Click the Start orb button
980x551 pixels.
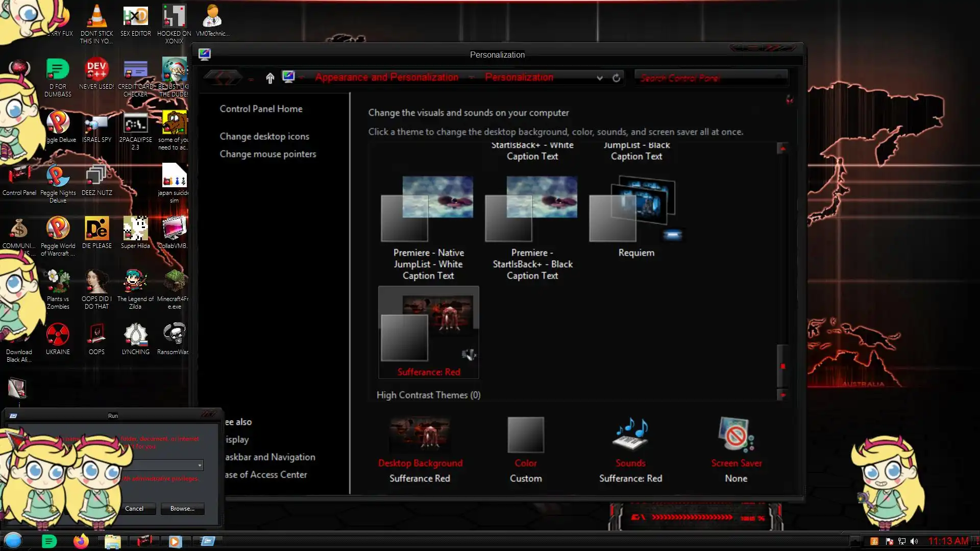click(x=13, y=541)
